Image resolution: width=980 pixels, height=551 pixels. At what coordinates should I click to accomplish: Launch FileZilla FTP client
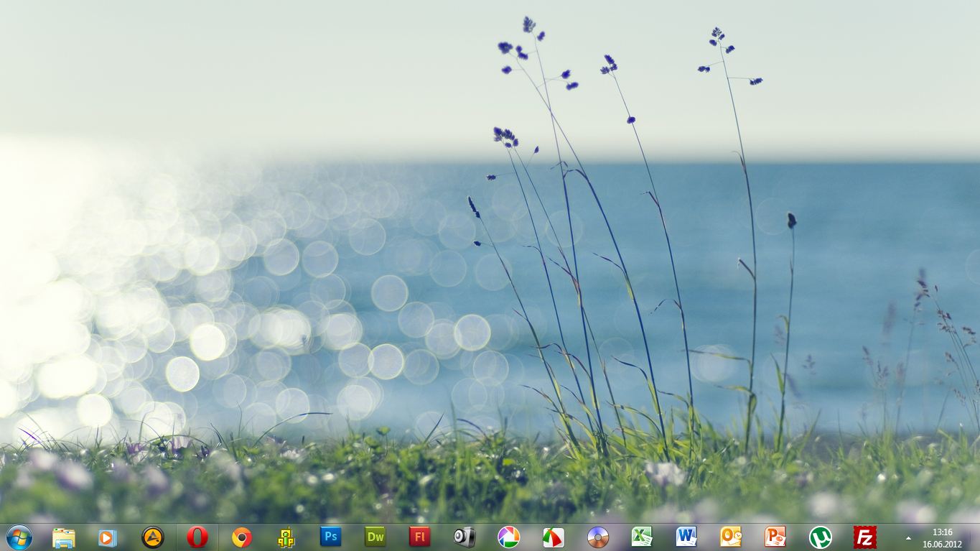coord(865,537)
